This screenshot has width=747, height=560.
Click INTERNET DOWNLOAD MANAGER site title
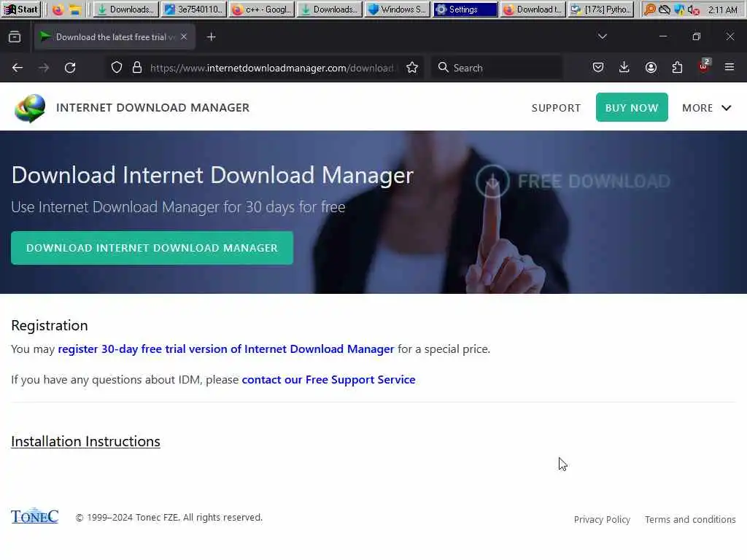[152, 108]
